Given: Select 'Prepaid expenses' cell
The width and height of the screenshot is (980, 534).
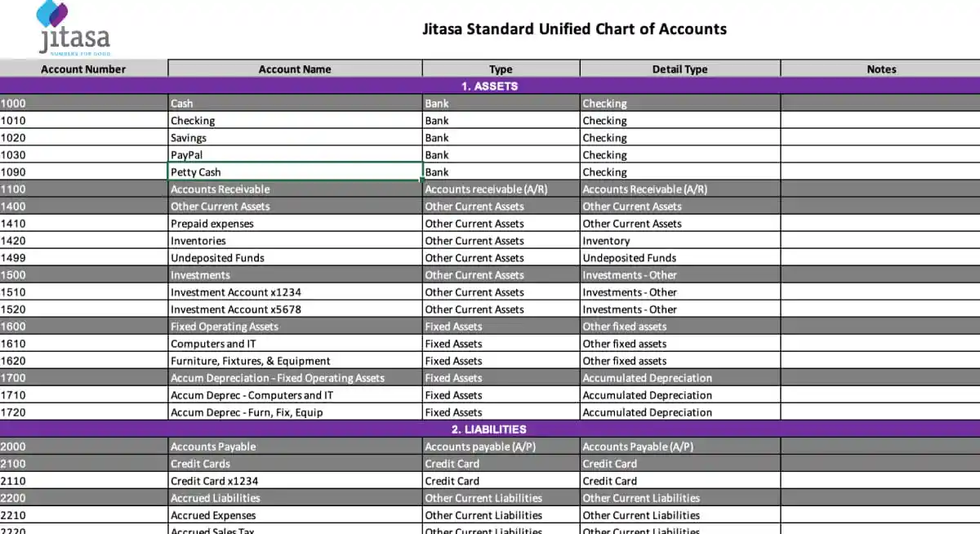Looking at the screenshot, I should point(295,224).
